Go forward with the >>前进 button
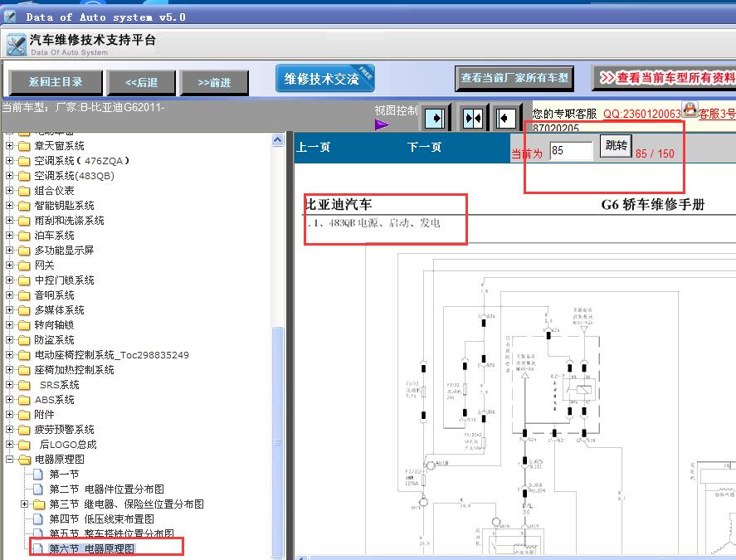Screen dimensions: 736x560 [x=215, y=83]
